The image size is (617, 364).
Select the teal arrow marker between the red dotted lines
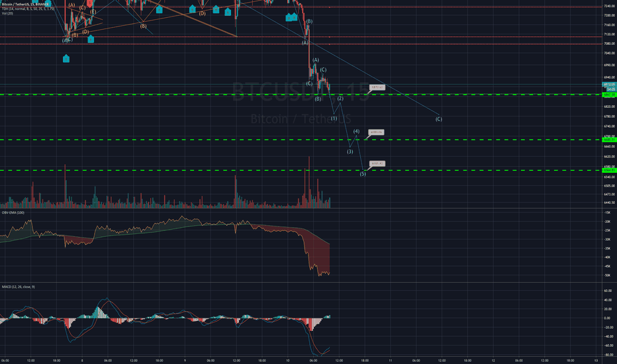click(91, 39)
